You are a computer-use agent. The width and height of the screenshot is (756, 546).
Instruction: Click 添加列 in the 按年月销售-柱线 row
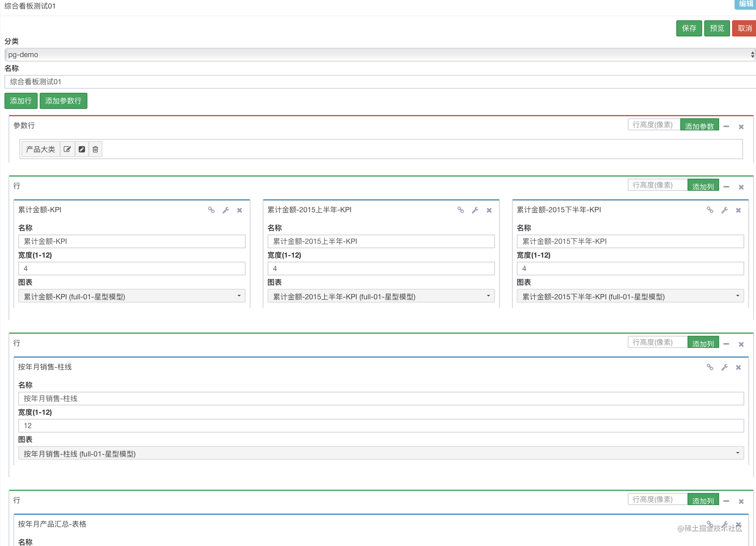click(703, 343)
